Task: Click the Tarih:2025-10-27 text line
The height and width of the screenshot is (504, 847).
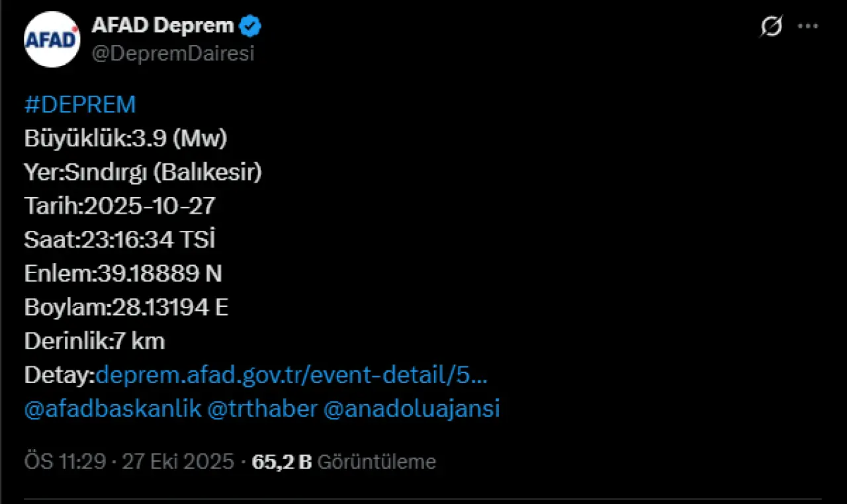Action: pos(120,206)
